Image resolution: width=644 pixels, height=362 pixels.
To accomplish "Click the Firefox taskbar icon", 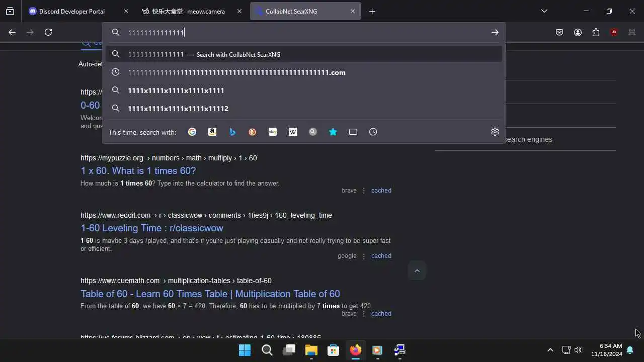I will (x=356, y=350).
